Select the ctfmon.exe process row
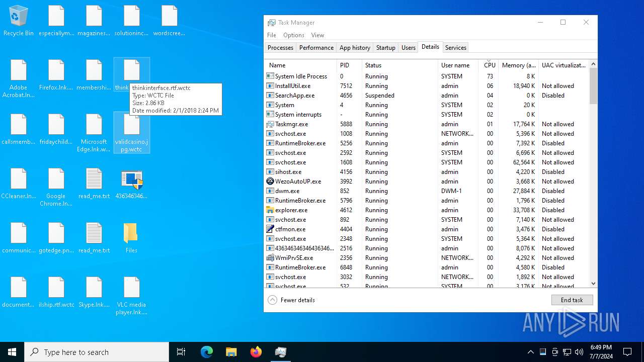This screenshot has width=644, height=362. tap(427, 229)
